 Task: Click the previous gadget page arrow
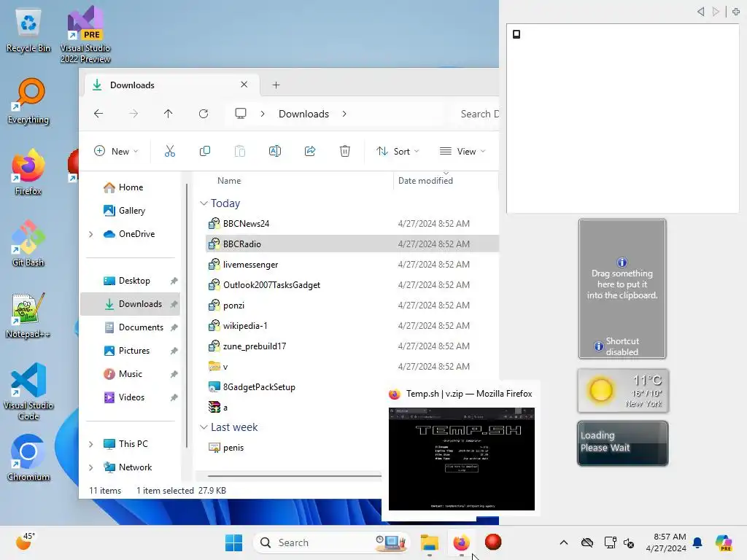pyautogui.click(x=700, y=12)
